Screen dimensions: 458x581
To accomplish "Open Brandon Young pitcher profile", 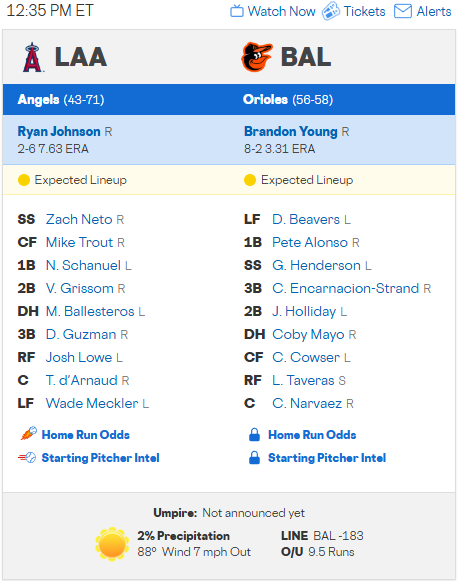I will point(291,132).
